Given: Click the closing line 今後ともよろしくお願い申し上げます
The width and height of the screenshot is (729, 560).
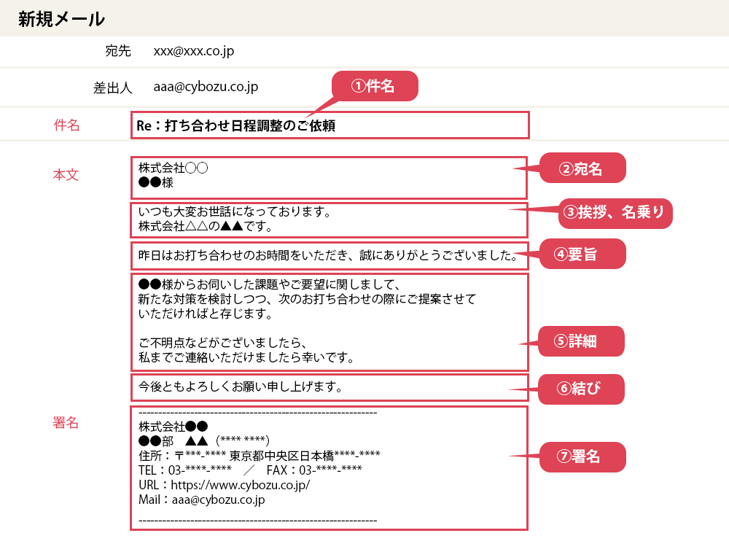Looking at the screenshot, I should pyautogui.click(x=241, y=386).
